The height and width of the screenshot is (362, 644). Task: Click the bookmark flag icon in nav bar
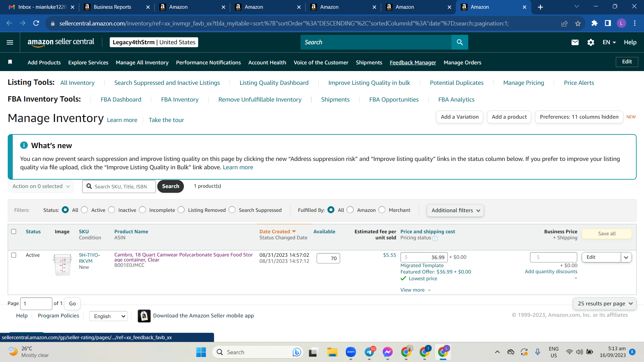coord(10,62)
